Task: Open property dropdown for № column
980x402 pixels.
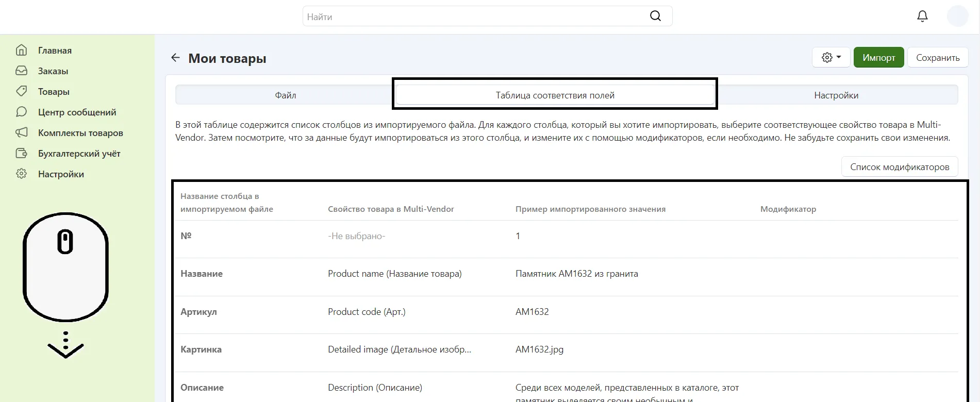Action: click(357, 236)
